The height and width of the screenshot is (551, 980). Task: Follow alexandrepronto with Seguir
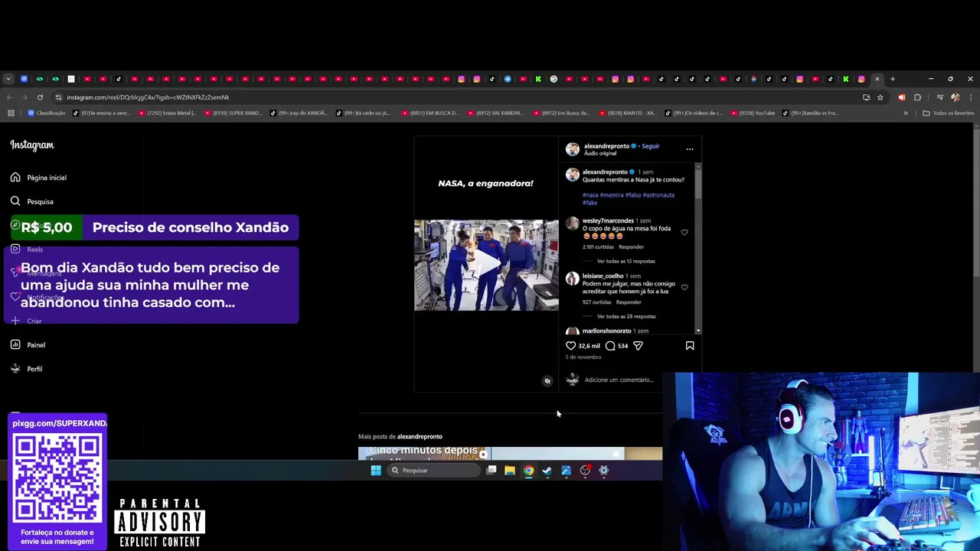coord(651,146)
